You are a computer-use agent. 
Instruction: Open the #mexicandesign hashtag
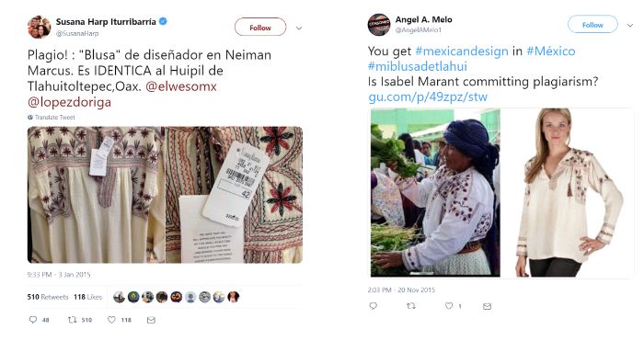click(x=462, y=51)
